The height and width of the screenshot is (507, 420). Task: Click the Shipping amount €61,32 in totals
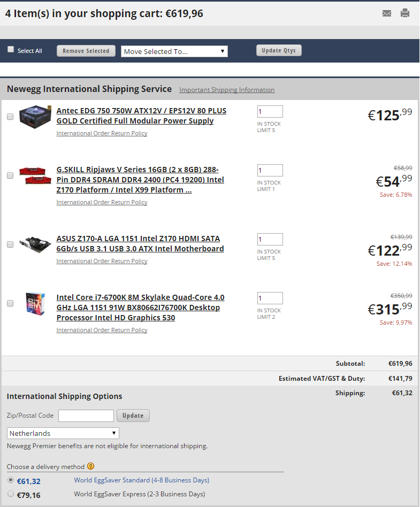click(x=402, y=393)
